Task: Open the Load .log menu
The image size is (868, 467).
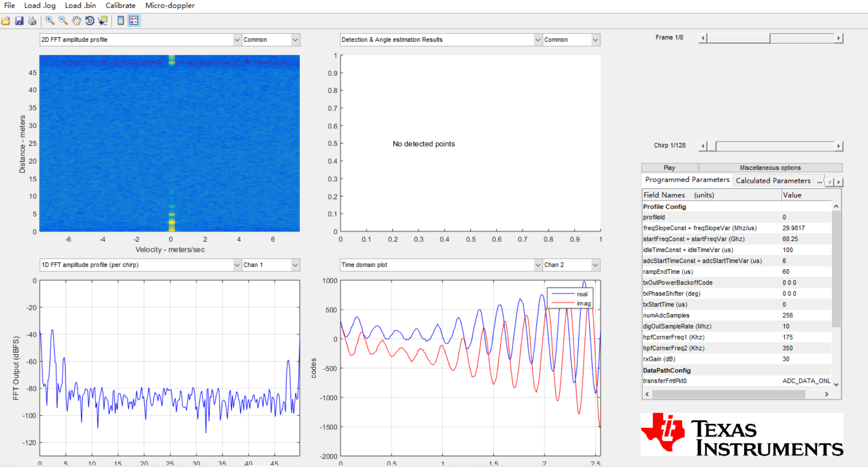Action: coord(40,6)
